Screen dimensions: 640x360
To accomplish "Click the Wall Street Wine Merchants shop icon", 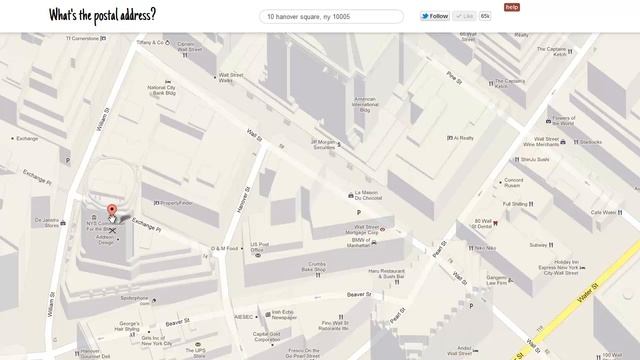I will pyautogui.click(x=563, y=142).
